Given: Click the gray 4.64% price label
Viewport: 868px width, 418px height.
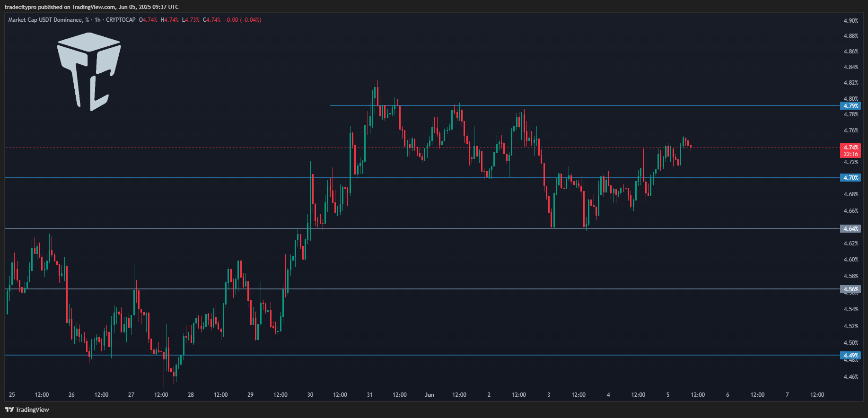Looking at the screenshot, I should (x=850, y=228).
